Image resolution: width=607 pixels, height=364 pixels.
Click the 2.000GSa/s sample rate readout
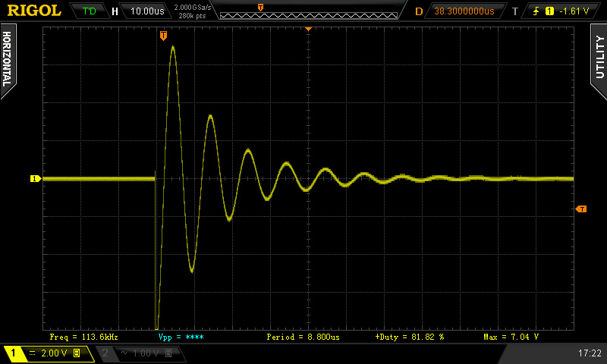click(x=193, y=8)
